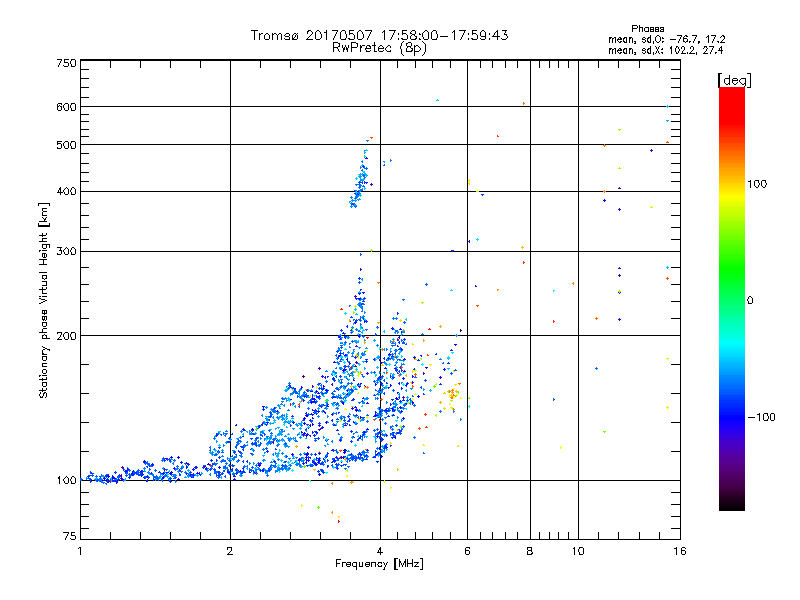Viewport: 800px width, 600px height.
Task: Click the x-axis tick label "1"
Action: pyautogui.click(x=80, y=551)
